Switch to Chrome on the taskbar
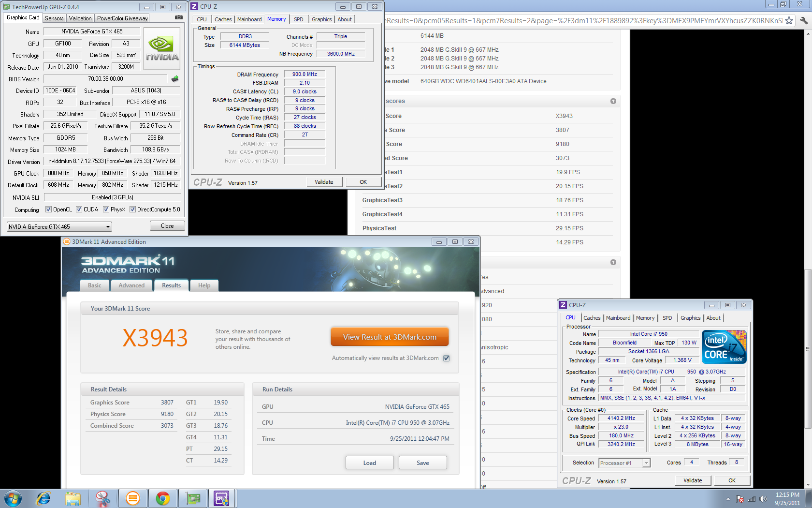The width and height of the screenshot is (812, 508). point(163,498)
